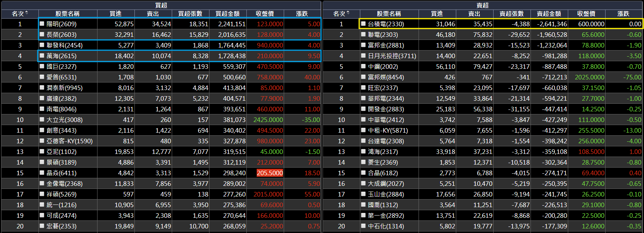Viewport: 644px width, 233px height.
Task: Open stock 祥碩(5269)
Action: (x=61, y=194)
